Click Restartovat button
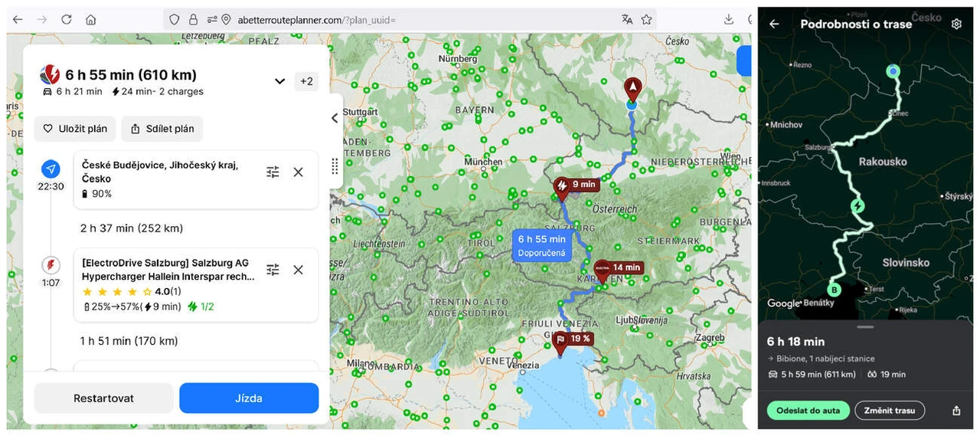The height and width of the screenshot is (436, 980). pyautogui.click(x=103, y=398)
